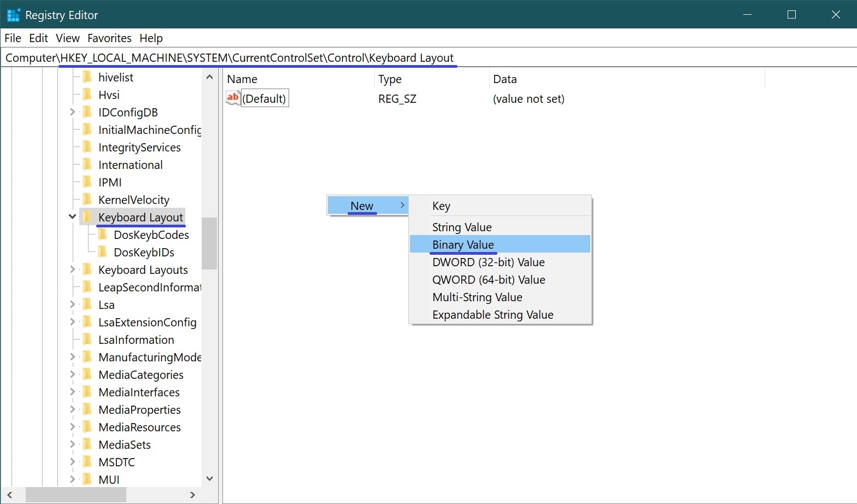Expand the MediaSets key

coord(72,444)
